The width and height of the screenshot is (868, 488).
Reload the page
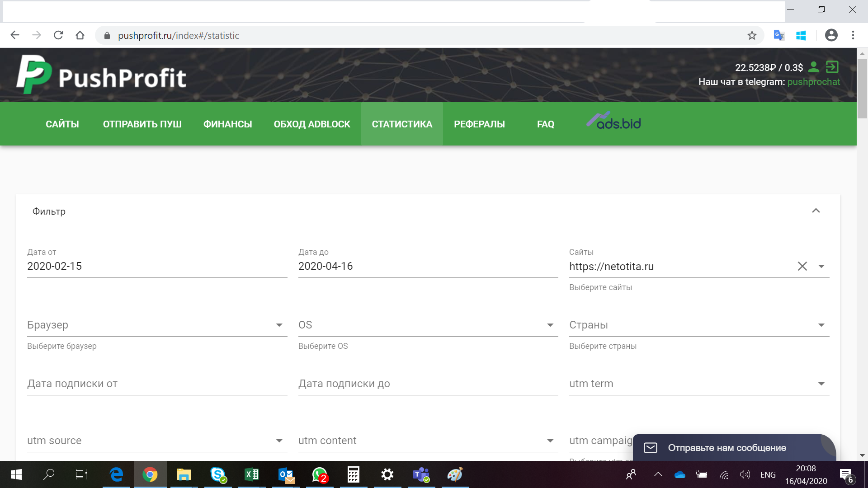coord(58,35)
